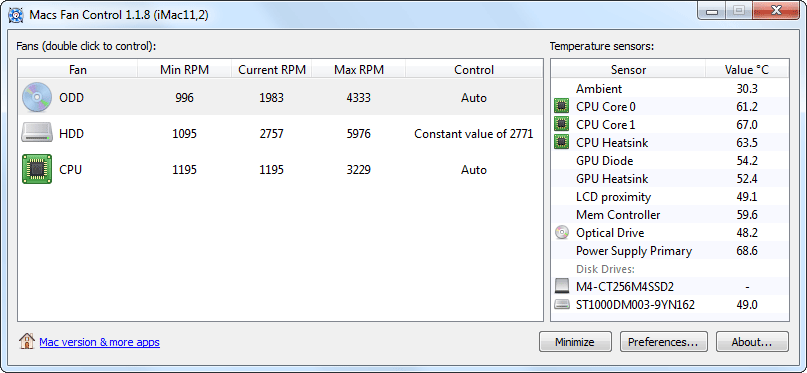Click the CPU Core 1 sensor chip icon

[562, 125]
